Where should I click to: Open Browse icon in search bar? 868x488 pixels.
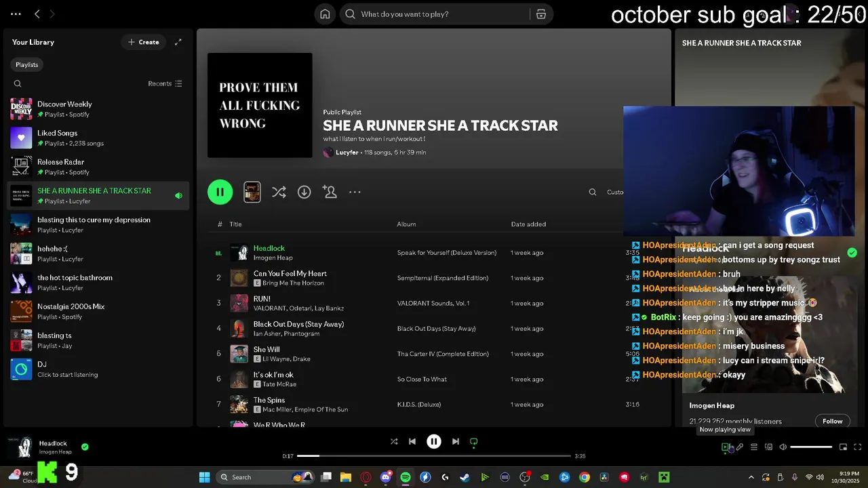pyautogui.click(x=541, y=14)
